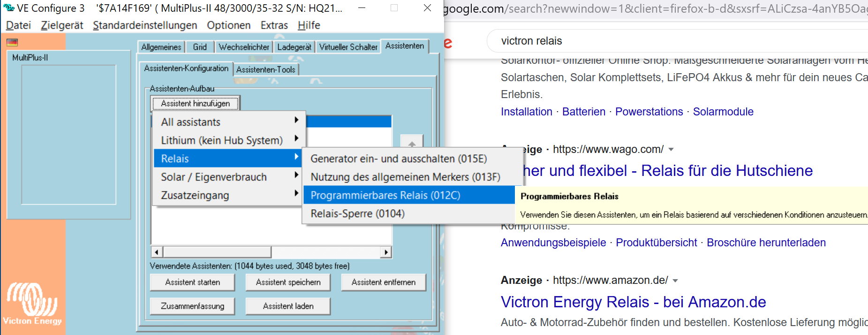Choose Nutzung des allgemeinen Merkers (013F)
The image size is (868, 335).
pyautogui.click(x=409, y=177)
